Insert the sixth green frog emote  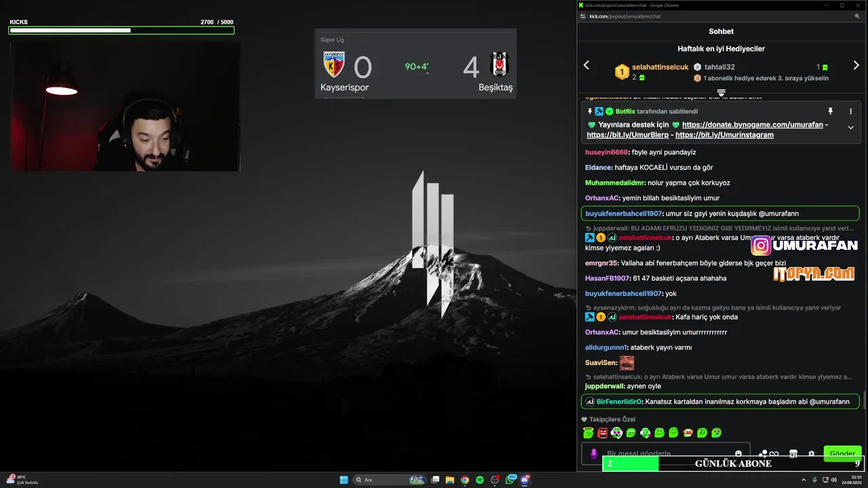(659, 432)
